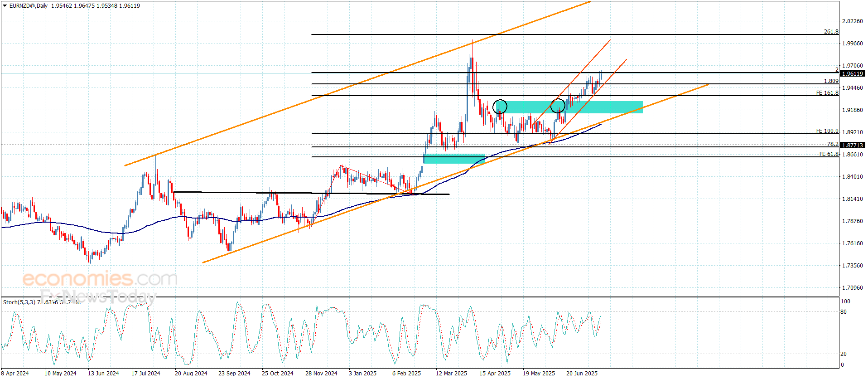The image size is (868, 379).
Task: Select the lower turquoise zone rectangle near FE 61.8
Action: [454, 159]
